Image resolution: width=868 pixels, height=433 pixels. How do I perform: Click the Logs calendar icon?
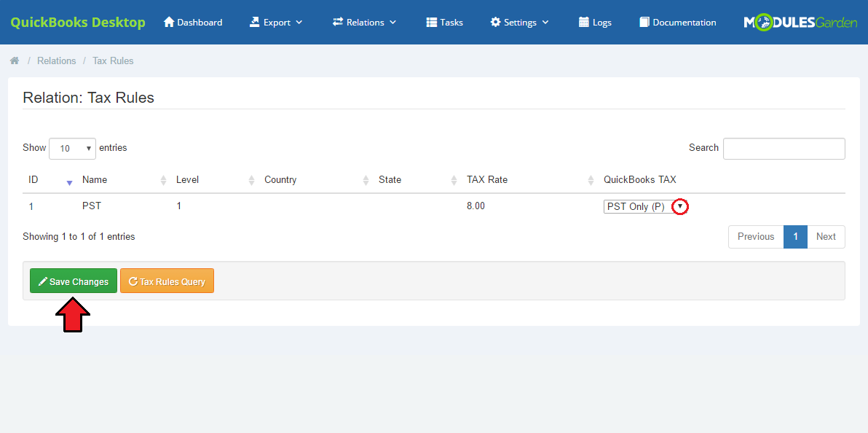(584, 22)
